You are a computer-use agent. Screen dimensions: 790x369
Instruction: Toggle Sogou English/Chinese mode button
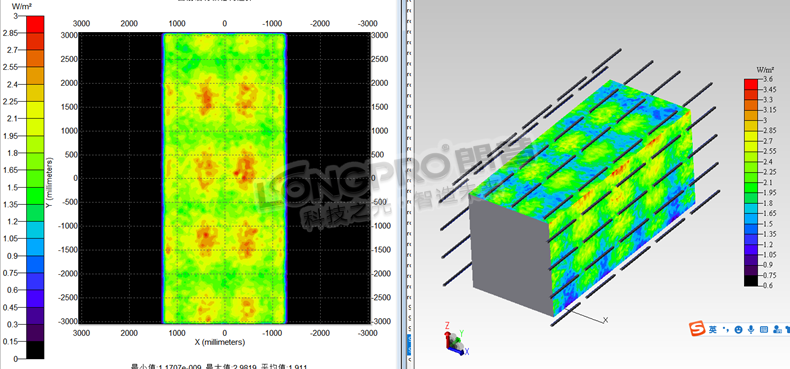(x=712, y=330)
